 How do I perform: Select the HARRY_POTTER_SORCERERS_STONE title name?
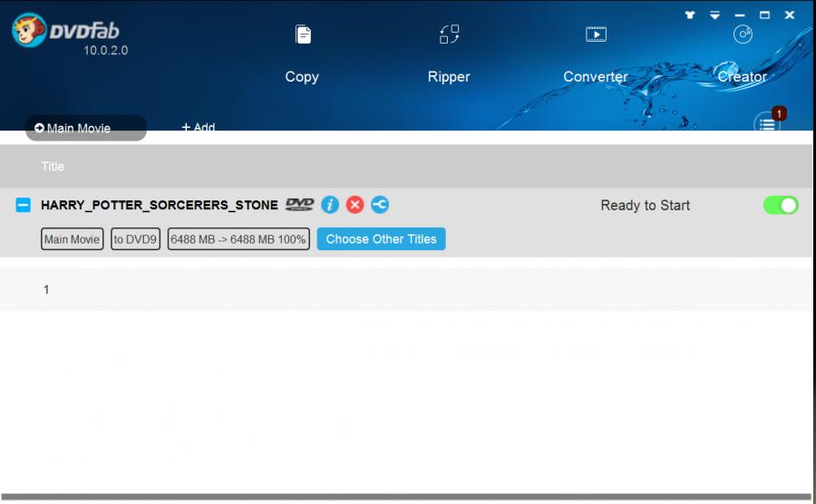(160, 205)
